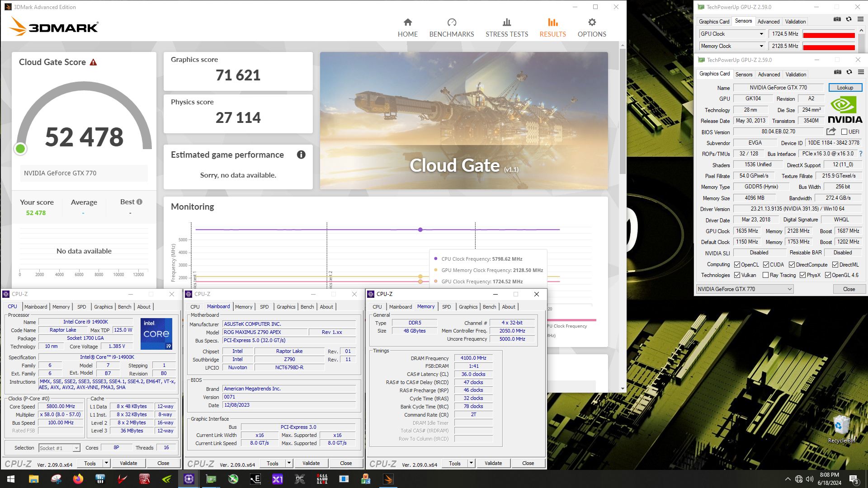
Task: Click the Lookup button in GPU-Z
Action: tap(845, 88)
